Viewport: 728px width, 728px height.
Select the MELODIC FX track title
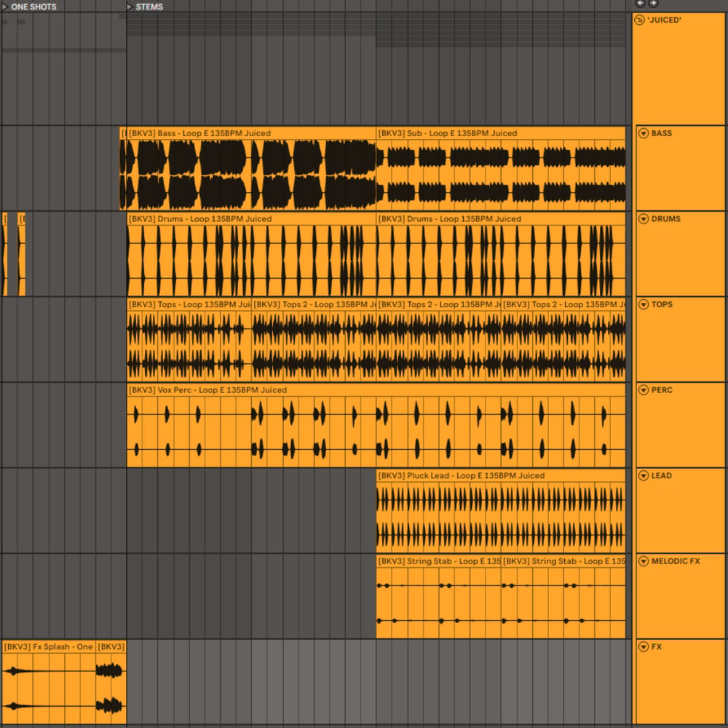coord(676,561)
